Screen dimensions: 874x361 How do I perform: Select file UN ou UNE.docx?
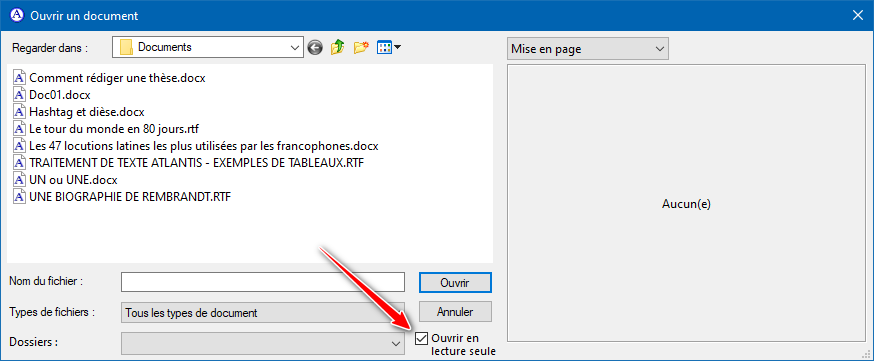coord(74,180)
